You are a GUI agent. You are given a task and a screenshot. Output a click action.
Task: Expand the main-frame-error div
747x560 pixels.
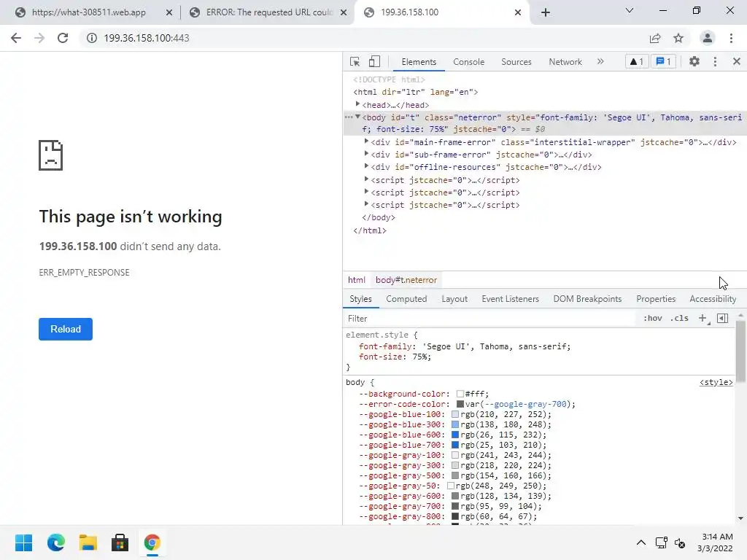(x=366, y=141)
